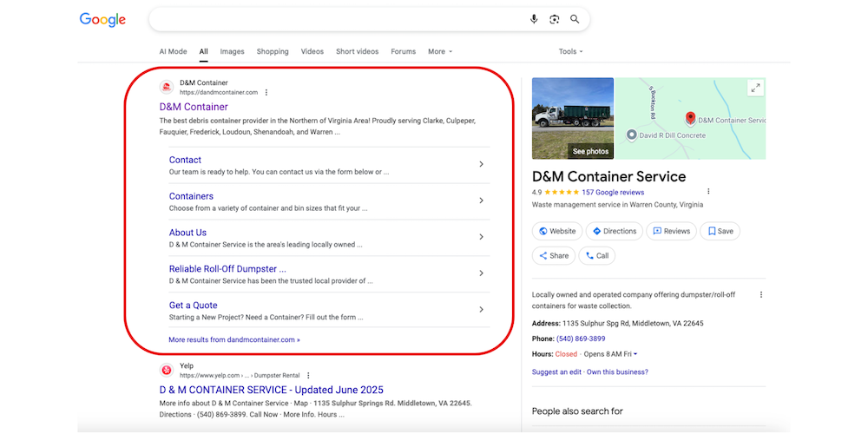The width and height of the screenshot is (868, 434).
Task: Click the Google logo
Action: (x=102, y=20)
